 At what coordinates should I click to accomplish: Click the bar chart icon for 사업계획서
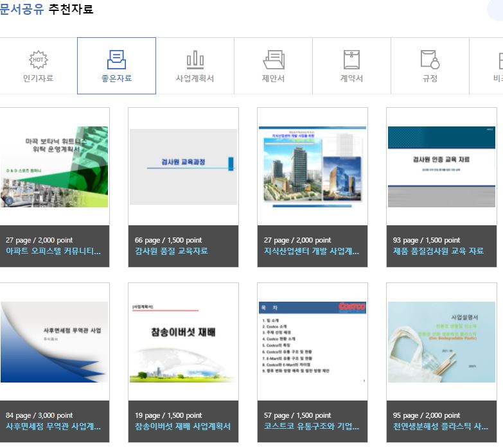point(195,60)
